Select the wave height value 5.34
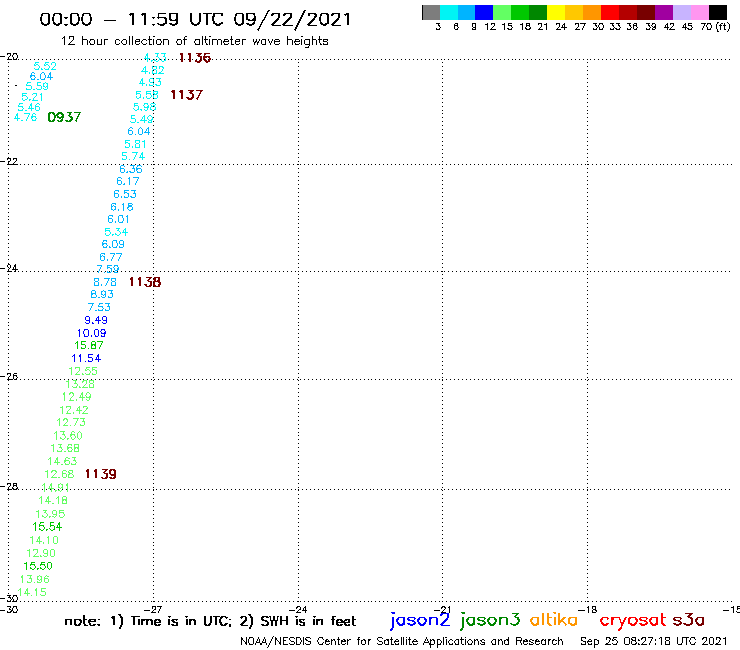740x650 pixels. pos(116,232)
